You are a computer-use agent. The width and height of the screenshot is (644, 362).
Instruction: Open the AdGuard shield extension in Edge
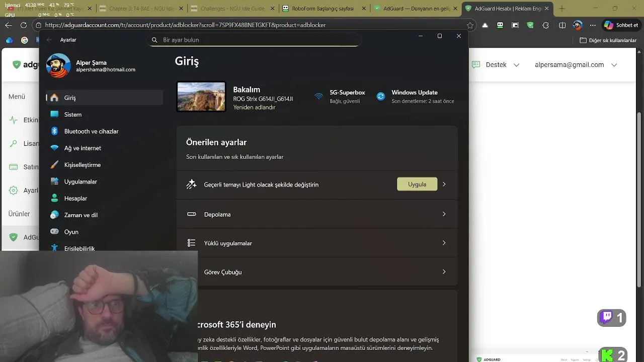click(x=531, y=25)
